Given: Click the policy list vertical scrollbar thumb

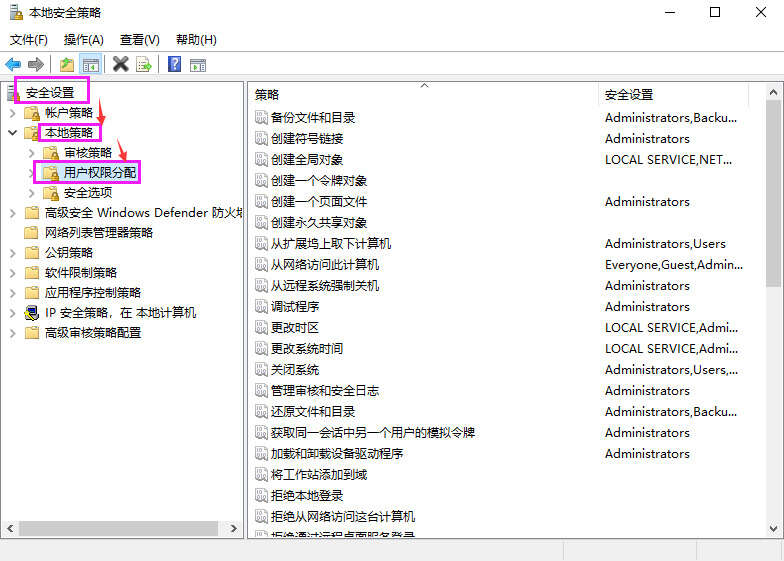Looking at the screenshot, I should click(774, 193).
